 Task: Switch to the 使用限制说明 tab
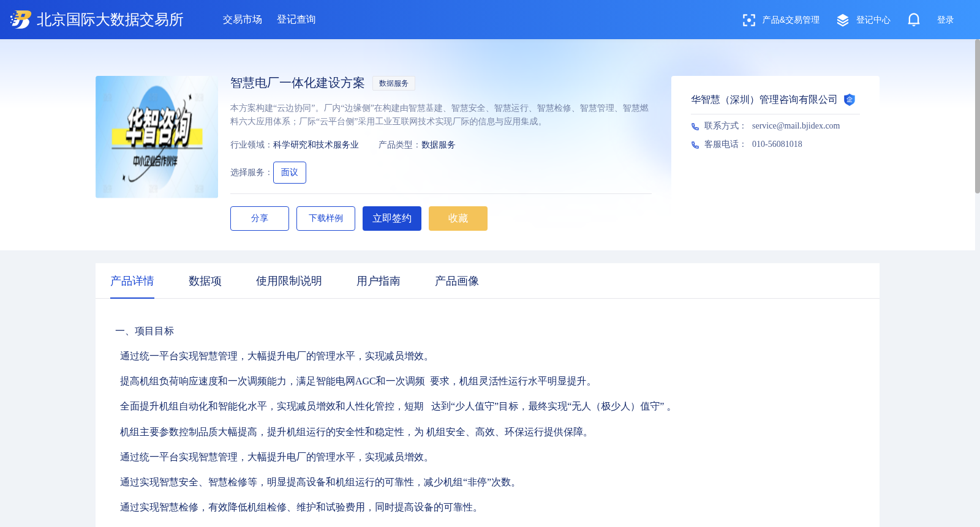click(289, 281)
